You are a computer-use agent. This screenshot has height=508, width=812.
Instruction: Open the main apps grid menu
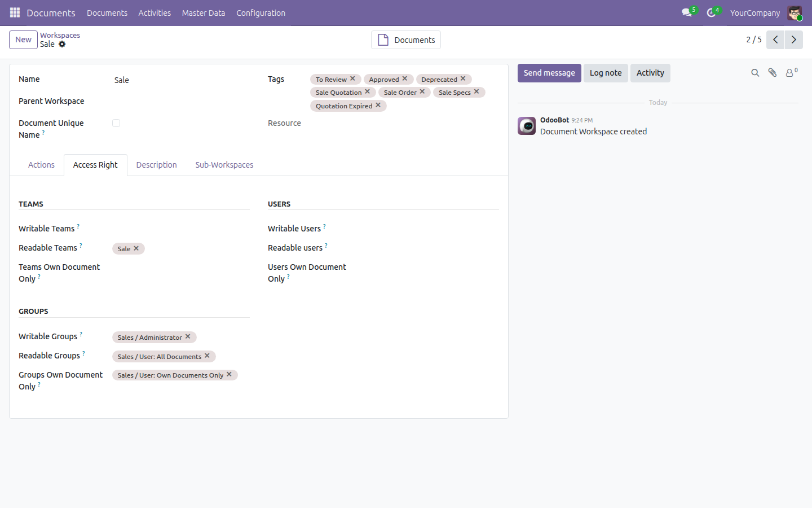15,12
